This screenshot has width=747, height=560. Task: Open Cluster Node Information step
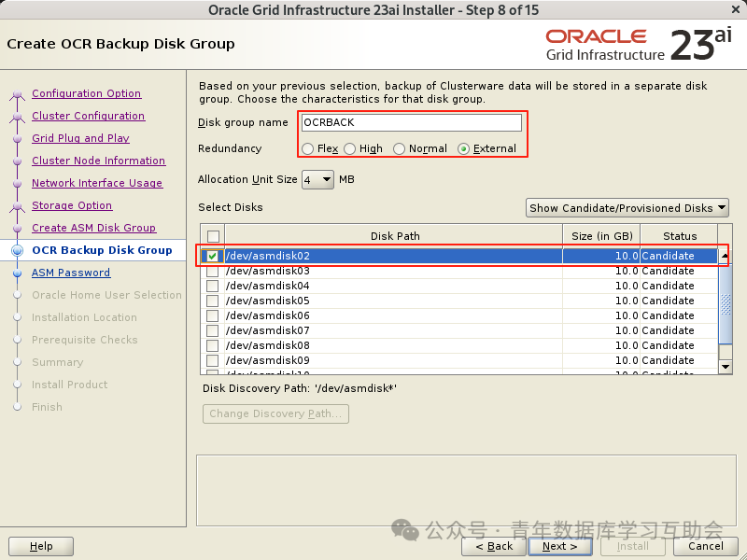tap(99, 161)
